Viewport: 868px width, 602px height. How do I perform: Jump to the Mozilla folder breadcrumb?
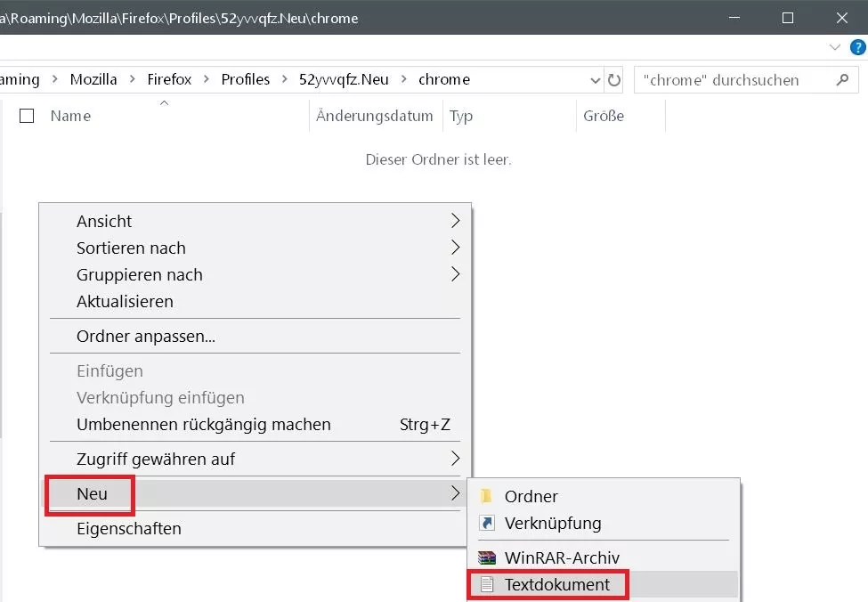pyautogui.click(x=93, y=79)
